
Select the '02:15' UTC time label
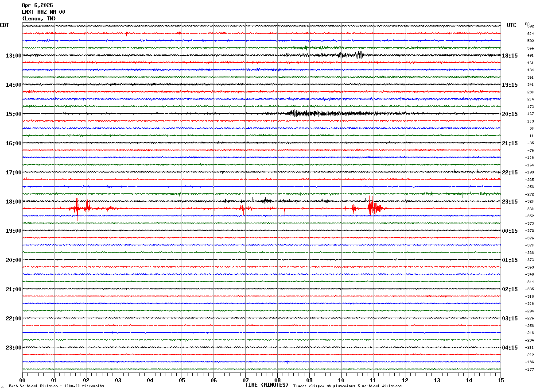pyautogui.click(x=510, y=289)
